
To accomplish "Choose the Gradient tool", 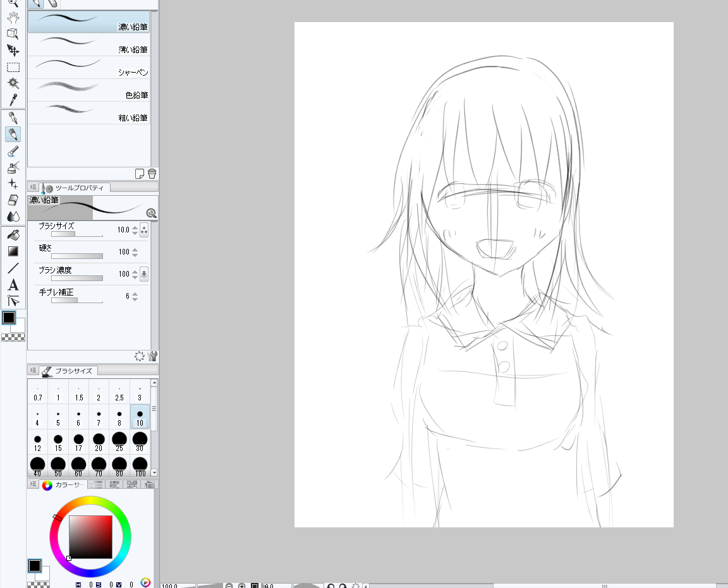I will tap(13, 251).
